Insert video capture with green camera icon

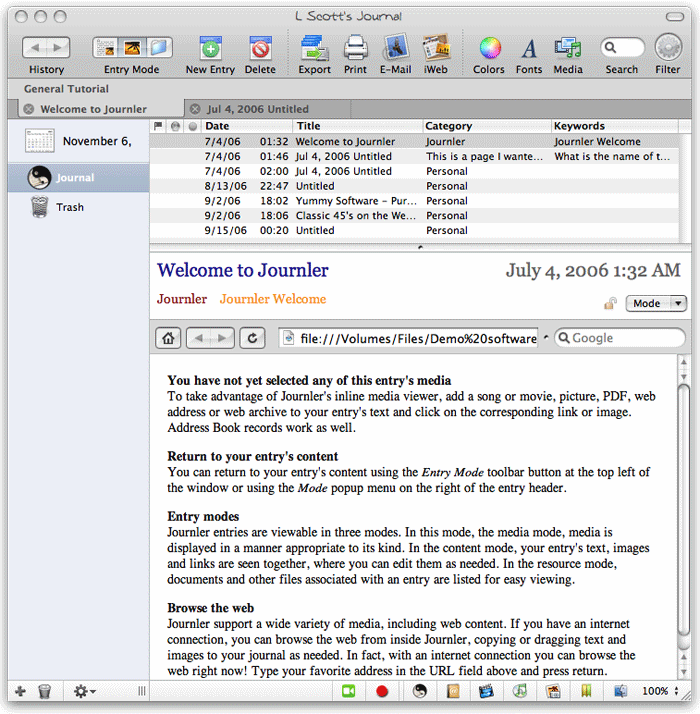click(348, 691)
